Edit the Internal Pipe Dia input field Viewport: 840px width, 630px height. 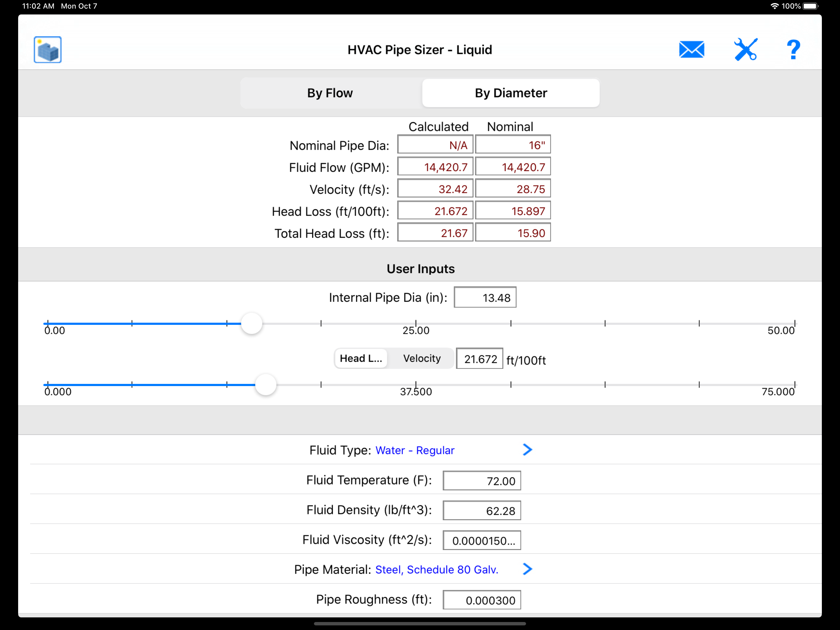click(485, 297)
